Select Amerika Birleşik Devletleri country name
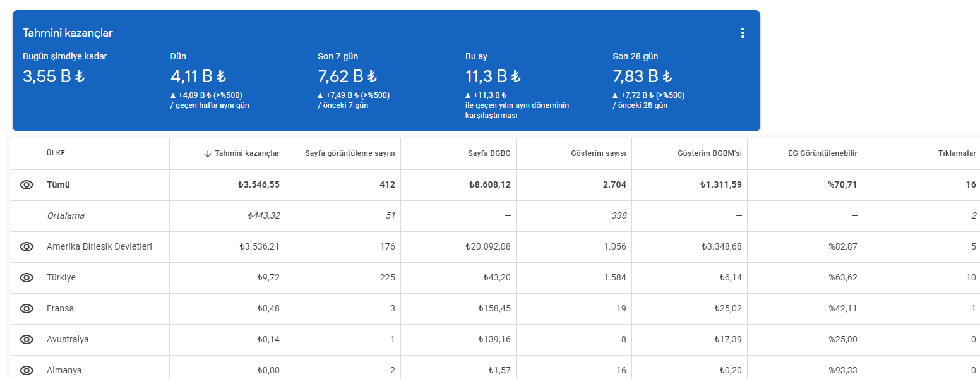This screenshot has width=980, height=379. click(99, 246)
